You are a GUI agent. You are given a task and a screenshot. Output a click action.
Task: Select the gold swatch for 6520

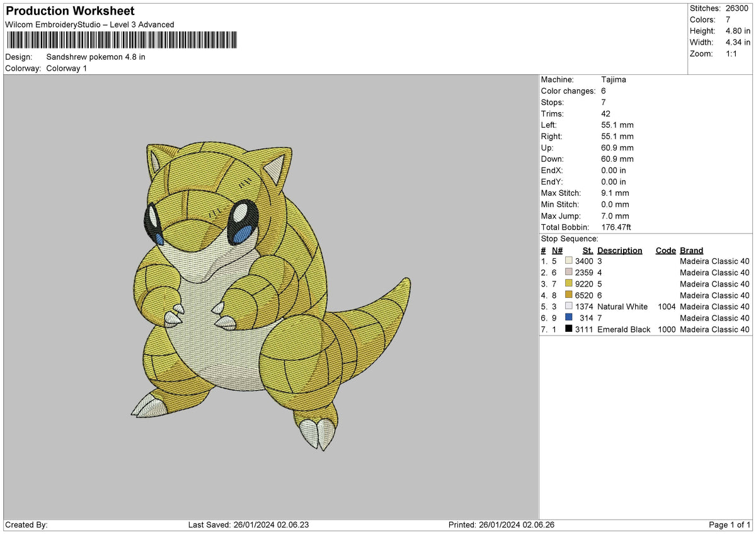tap(569, 295)
